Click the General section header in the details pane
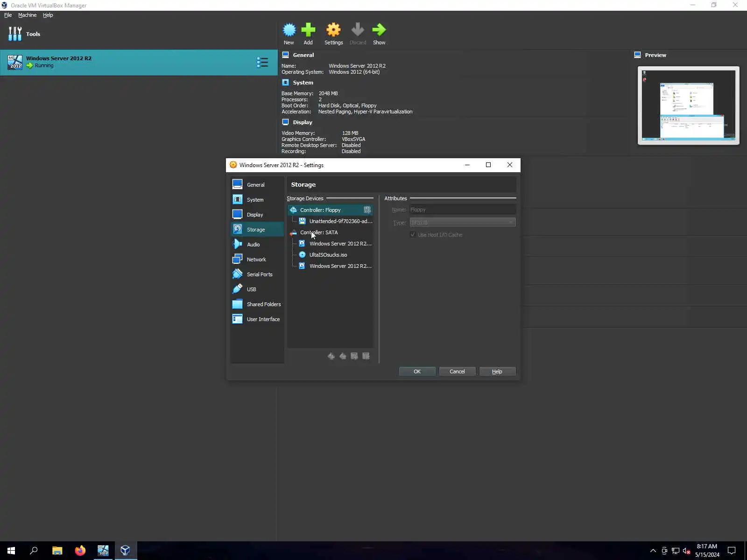The width and height of the screenshot is (747, 560). (303, 55)
